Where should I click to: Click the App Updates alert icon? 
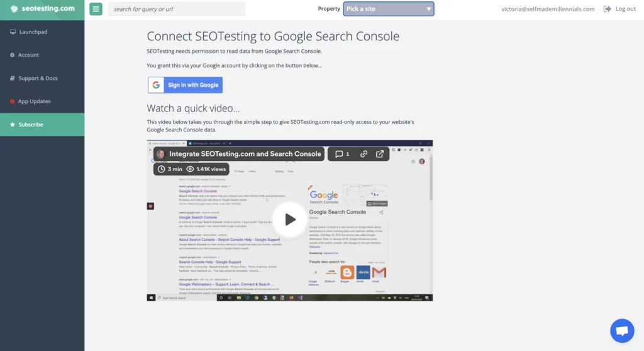[x=13, y=101]
